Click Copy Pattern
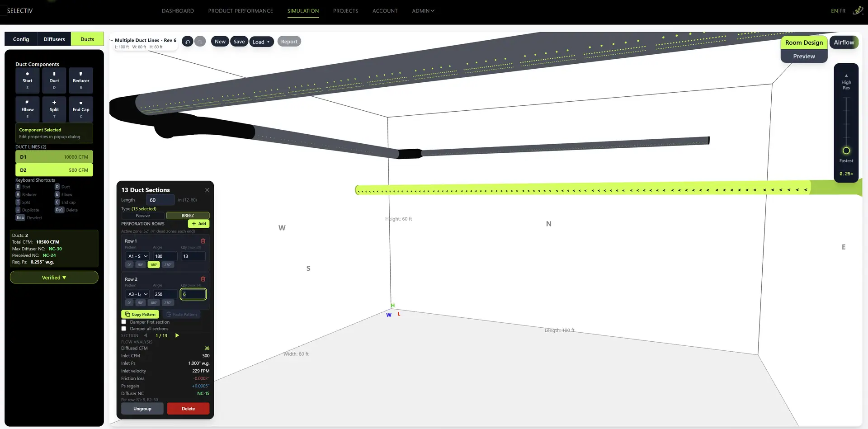Screen dimensions: 868x429 tap(140, 314)
